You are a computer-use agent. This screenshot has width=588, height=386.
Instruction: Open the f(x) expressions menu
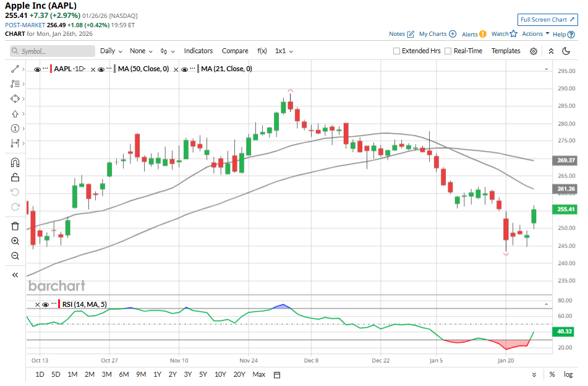click(x=262, y=51)
